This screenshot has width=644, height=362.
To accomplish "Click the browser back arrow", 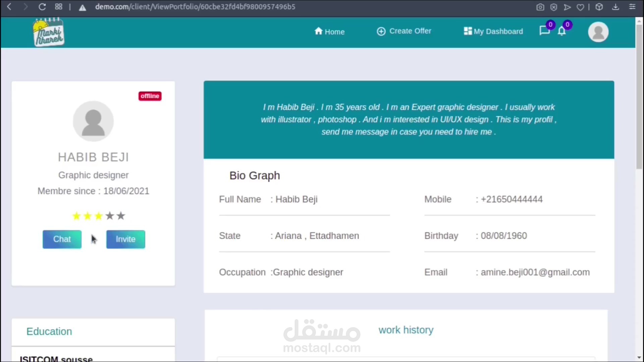I will point(9,7).
